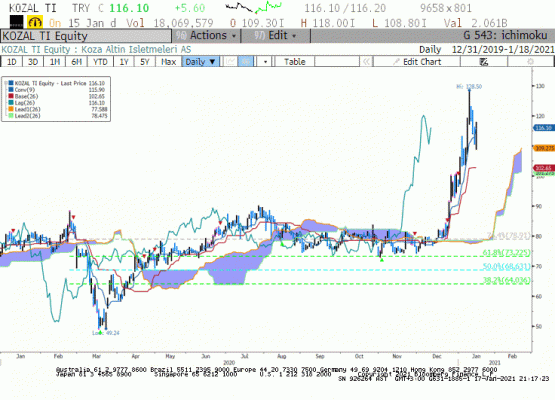Click the Lead2(26) green color swatch

(x=11, y=116)
